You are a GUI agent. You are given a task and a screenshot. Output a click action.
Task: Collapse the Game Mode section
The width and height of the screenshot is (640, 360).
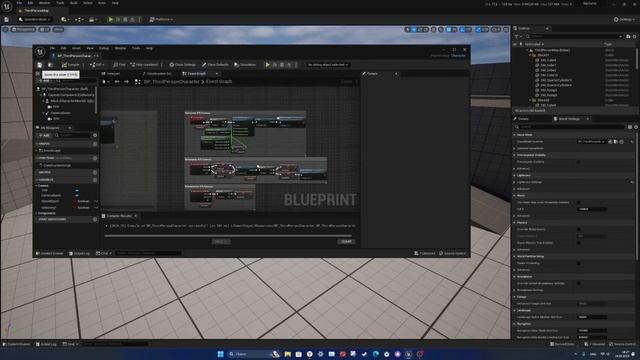515,135
